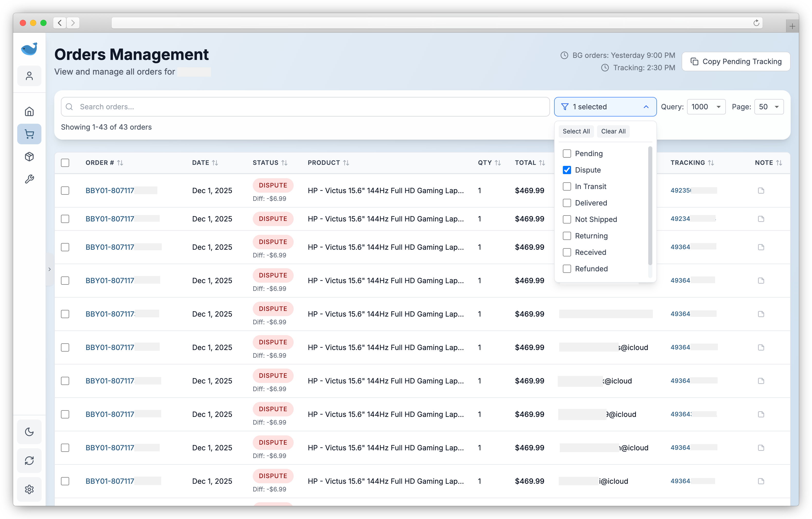Open the package/products icon in the sidebar
The height and width of the screenshot is (519, 812).
[x=29, y=156]
